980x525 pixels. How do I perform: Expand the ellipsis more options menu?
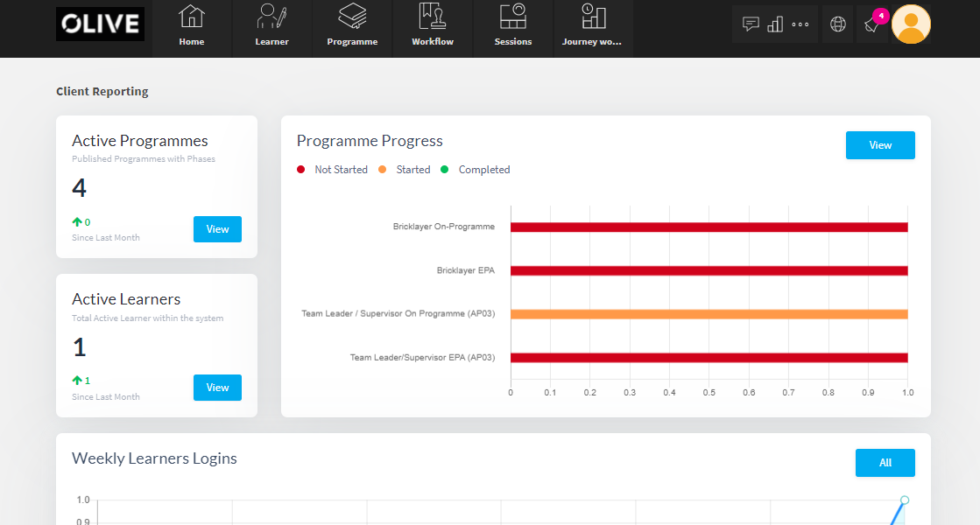[x=798, y=24]
